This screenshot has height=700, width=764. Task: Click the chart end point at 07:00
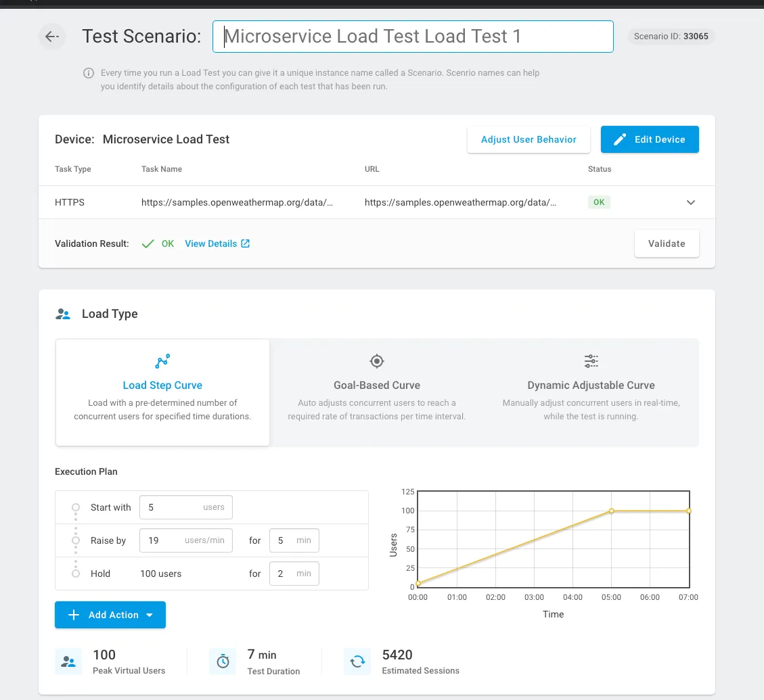[688, 511]
